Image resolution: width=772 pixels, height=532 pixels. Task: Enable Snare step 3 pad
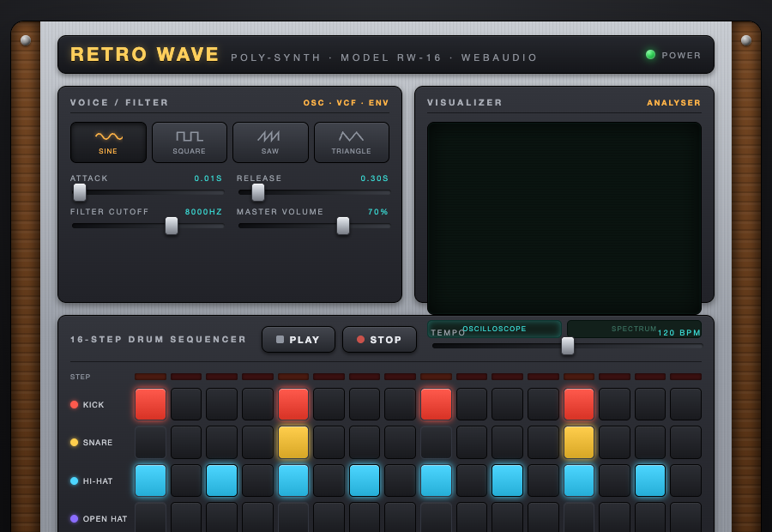click(x=221, y=443)
